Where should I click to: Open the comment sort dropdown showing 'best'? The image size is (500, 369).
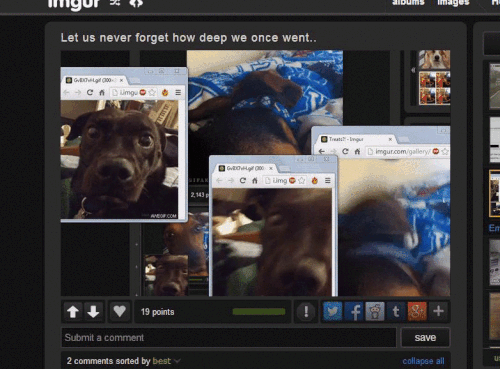(x=166, y=361)
